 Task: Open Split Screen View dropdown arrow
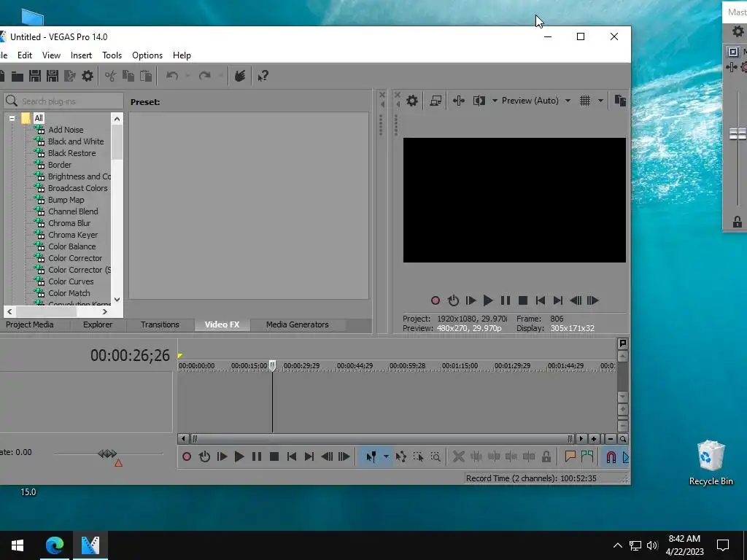tap(495, 101)
